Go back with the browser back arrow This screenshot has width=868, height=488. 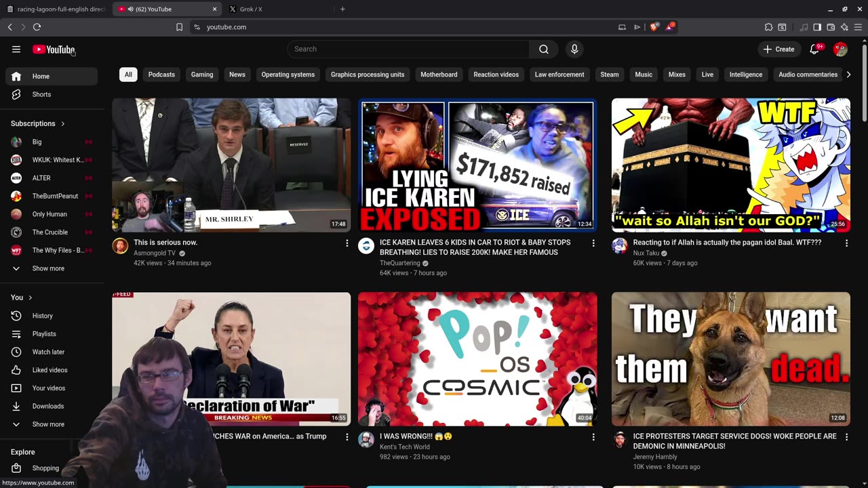pos(10,27)
